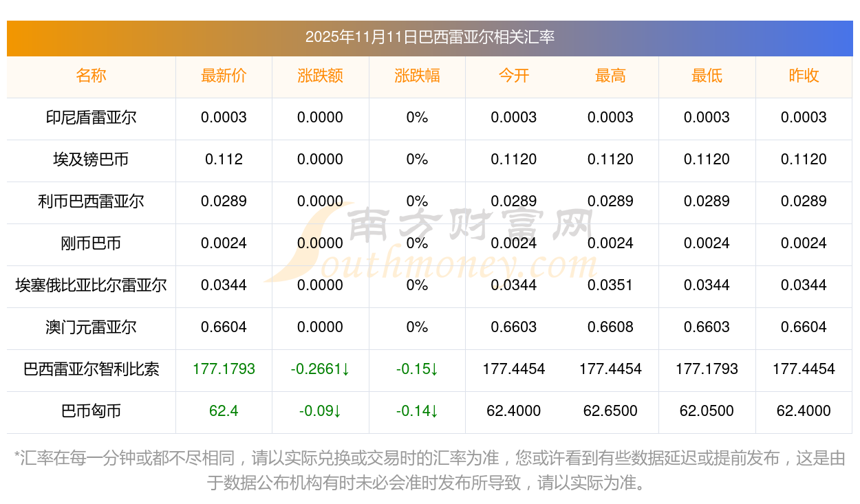Click 利币巴西雷亚尔 最高 value 0.0289
Image resolution: width=860 pixels, height=504 pixels.
click(x=610, y=201)
